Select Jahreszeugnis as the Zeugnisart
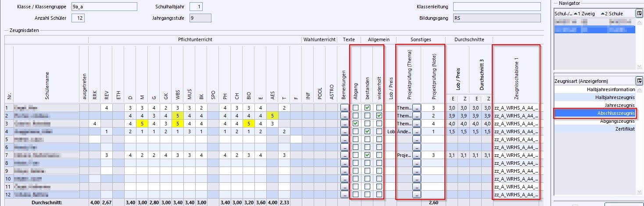 pos(594,105)
